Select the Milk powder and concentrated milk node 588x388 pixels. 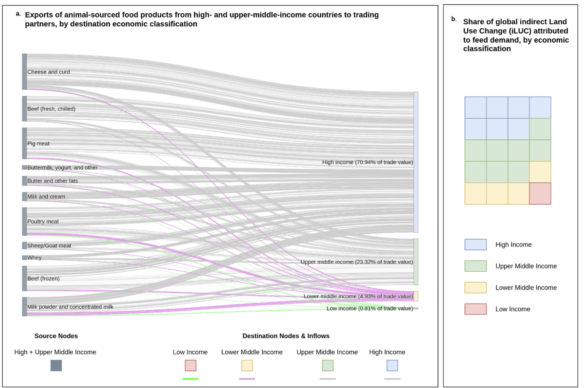pos(25,307)
